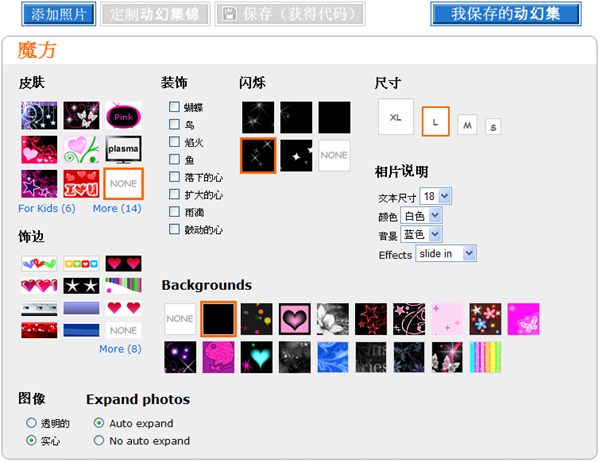599x462 pixels.
Task: Select the 实心 image radio button
Action: pos(31,441)
